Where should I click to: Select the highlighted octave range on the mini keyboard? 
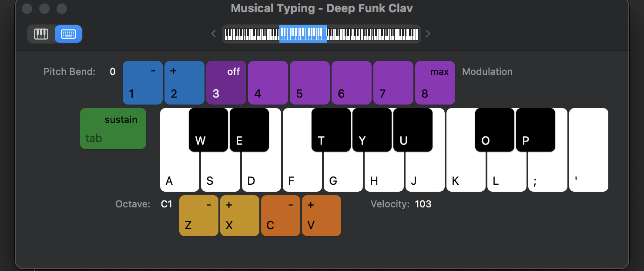pyautogui.click(x=303, y=34)
